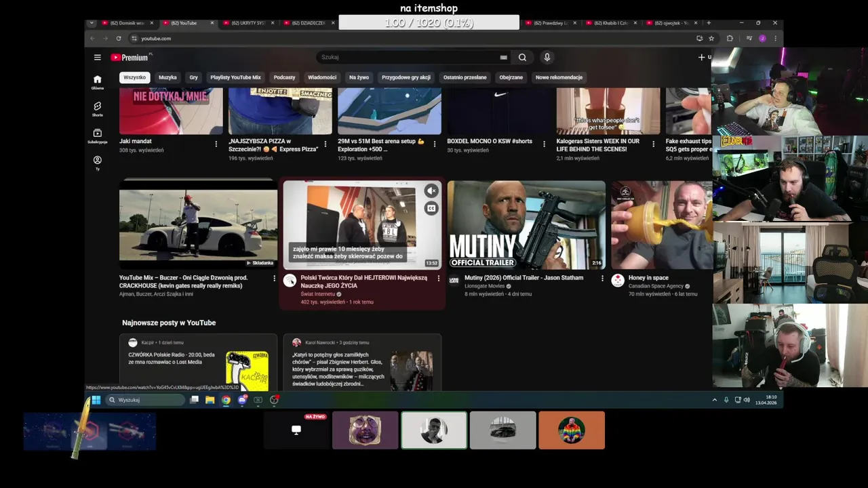Click site info icon beside youtube.com
This screenshot has width=868, height=488.
point(134,39)
